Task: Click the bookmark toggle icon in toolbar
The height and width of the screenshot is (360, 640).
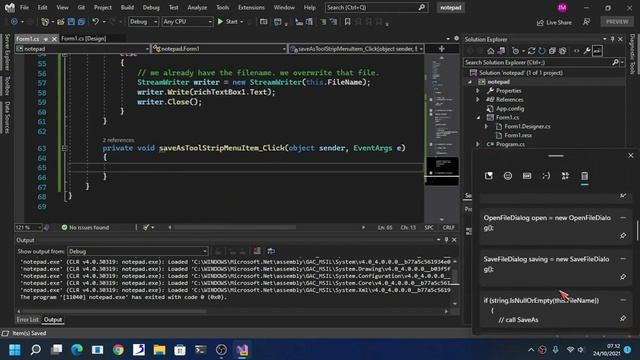Action: click(x=347, y=22)
